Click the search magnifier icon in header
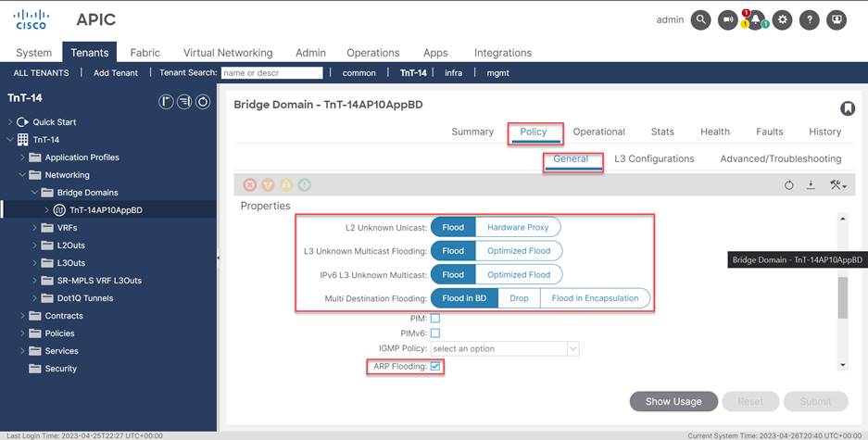Screen dimensions: 868x440 coord(701,20)
